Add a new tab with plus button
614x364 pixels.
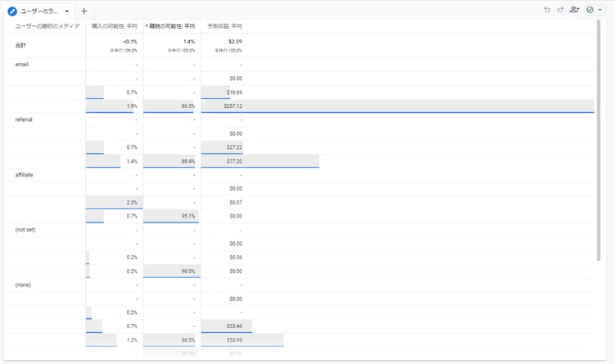84,11
